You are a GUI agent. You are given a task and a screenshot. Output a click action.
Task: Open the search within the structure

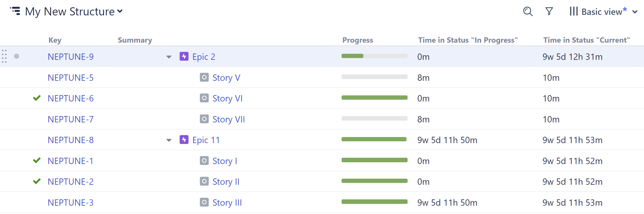click(x=528, y=11)
